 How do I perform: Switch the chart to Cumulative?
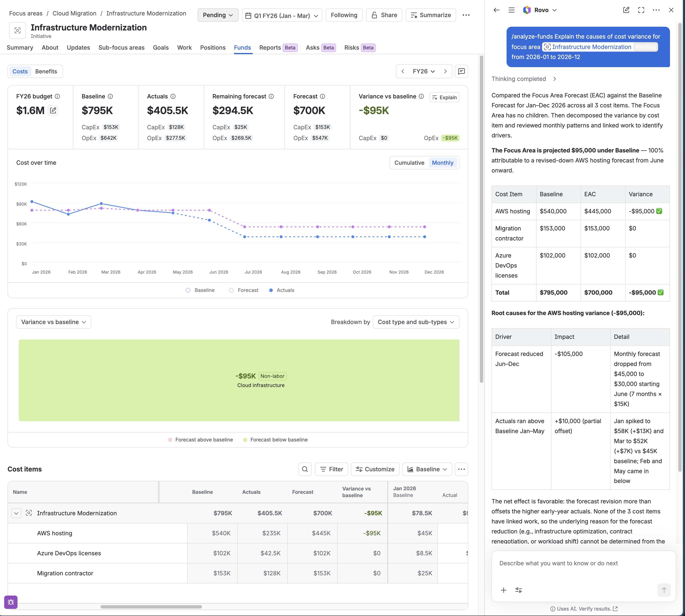[409, 163]
